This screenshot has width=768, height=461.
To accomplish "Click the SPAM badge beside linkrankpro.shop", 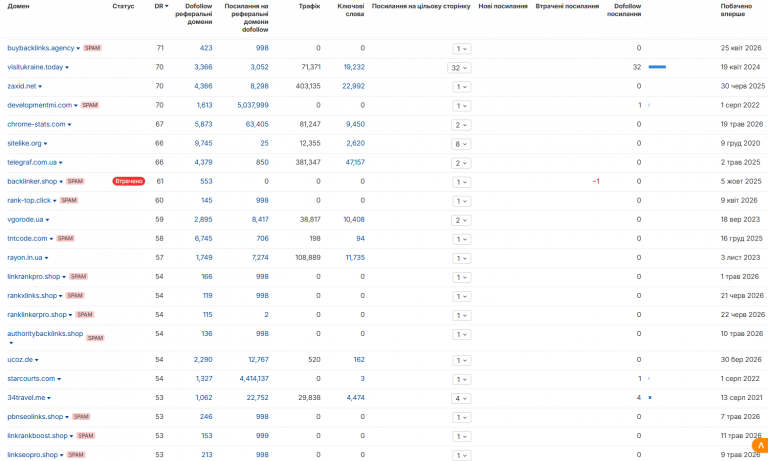I will click(x=78, y=277).
